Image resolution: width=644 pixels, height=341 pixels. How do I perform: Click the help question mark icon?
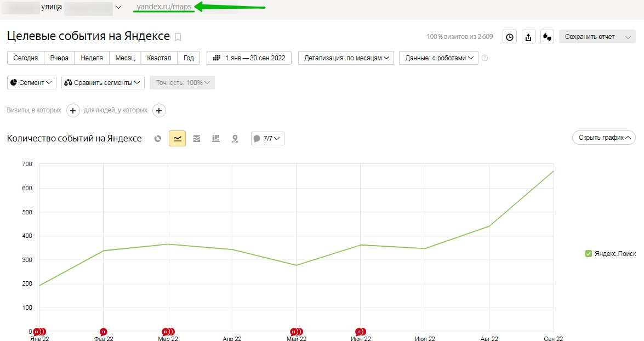click(485, 58)
